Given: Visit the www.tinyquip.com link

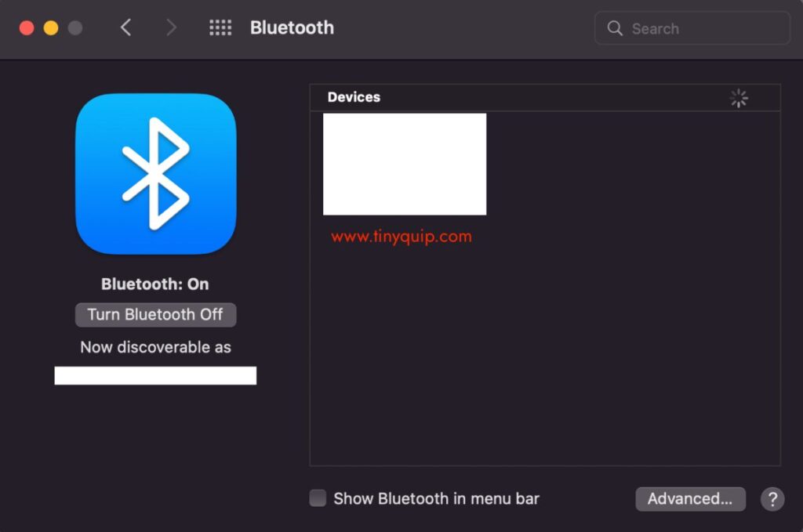Looking at the screenshot, I should 401,234.
